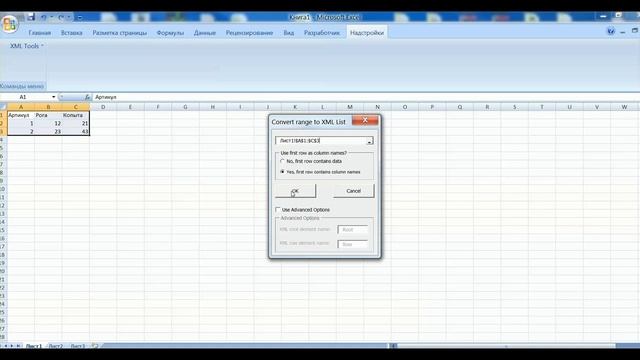Select column header D
Viewport: 640px width, 360px height.
(103, 107)
